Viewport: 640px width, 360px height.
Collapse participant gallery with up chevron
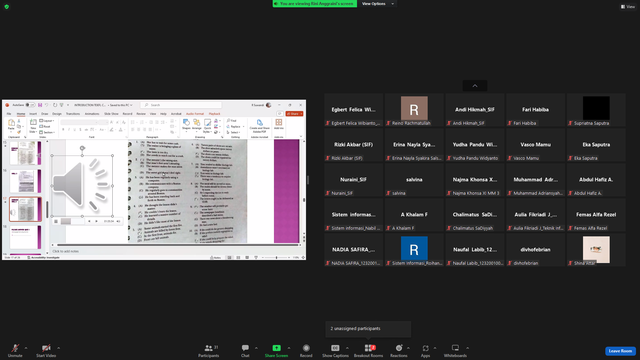click(x=475, y=86)
